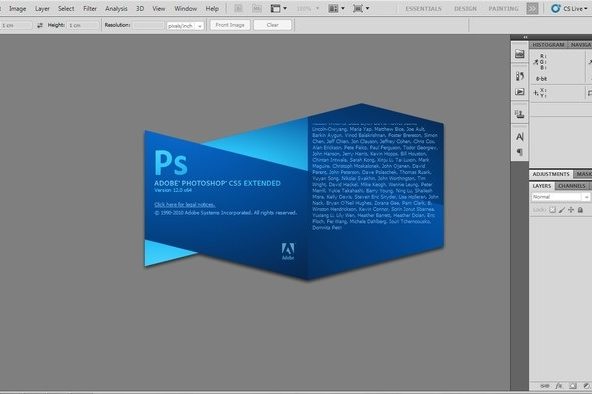Switch to the Essentials workspace
This screenshot has height=394, width=592.
pos(423,8)
